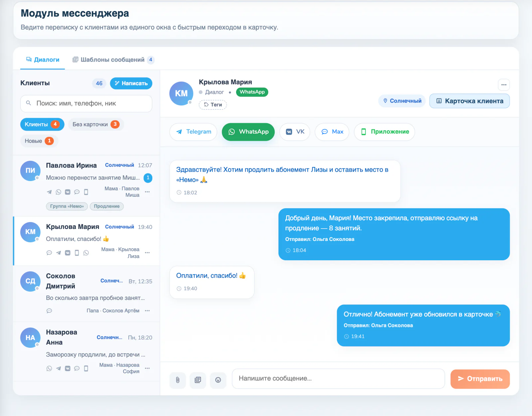This screenshot has height=416, width=532.
Task: Click Telegram icon in Назарова Анна row
Action: point(59,368)
